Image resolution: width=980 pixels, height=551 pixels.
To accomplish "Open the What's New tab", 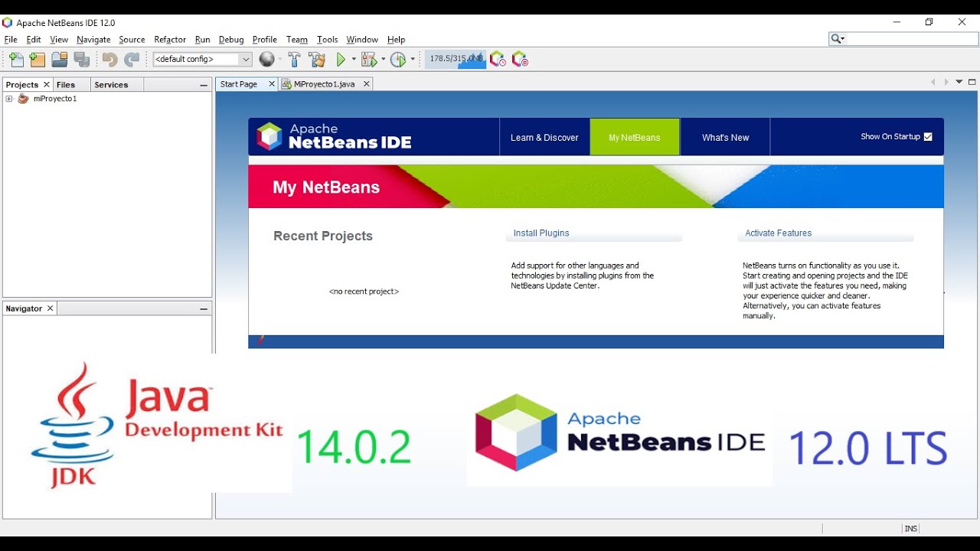I will coord(725,138).
